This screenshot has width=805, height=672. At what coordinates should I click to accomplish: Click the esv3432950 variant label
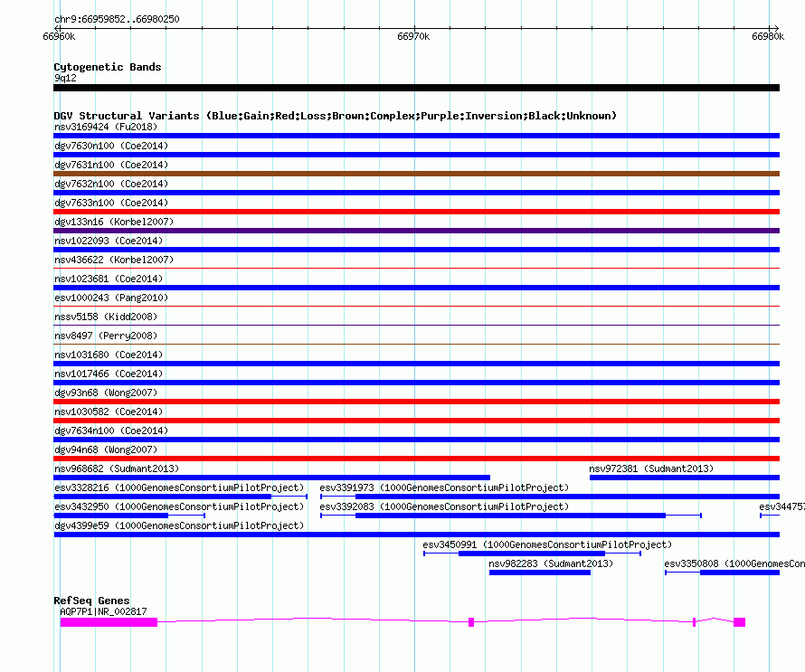(179, 506)
